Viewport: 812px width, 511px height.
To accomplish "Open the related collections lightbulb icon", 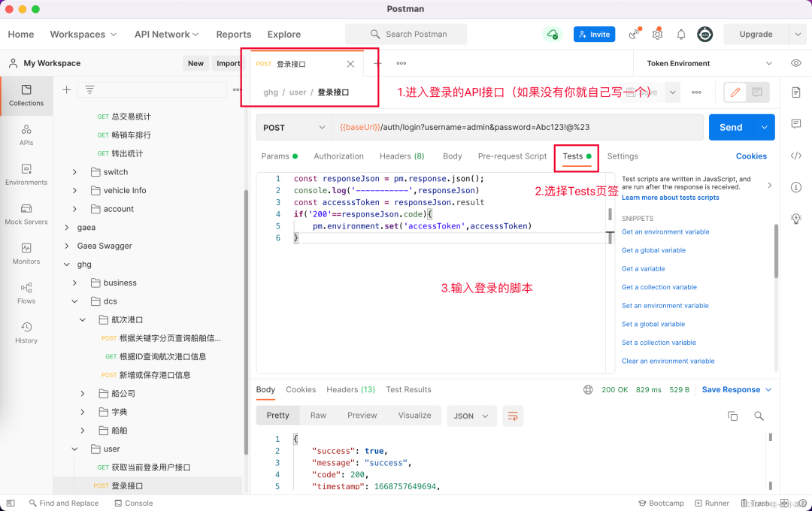I will pos(796,219).
